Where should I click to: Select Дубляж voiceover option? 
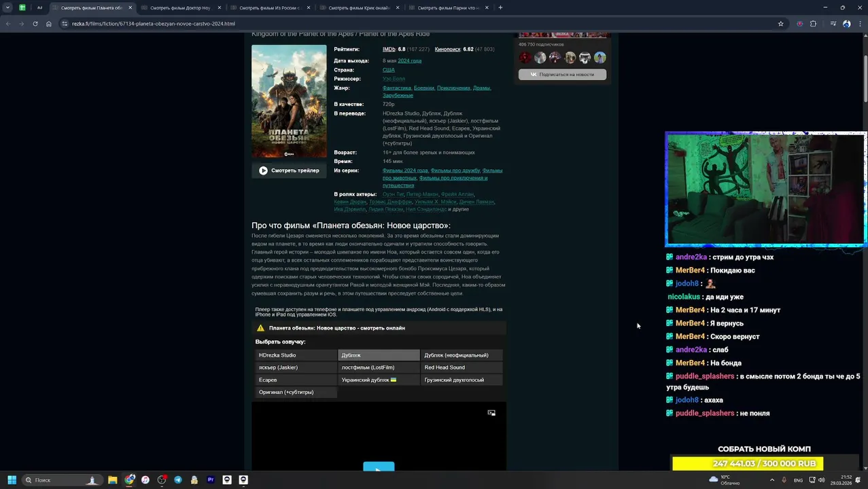379,355
